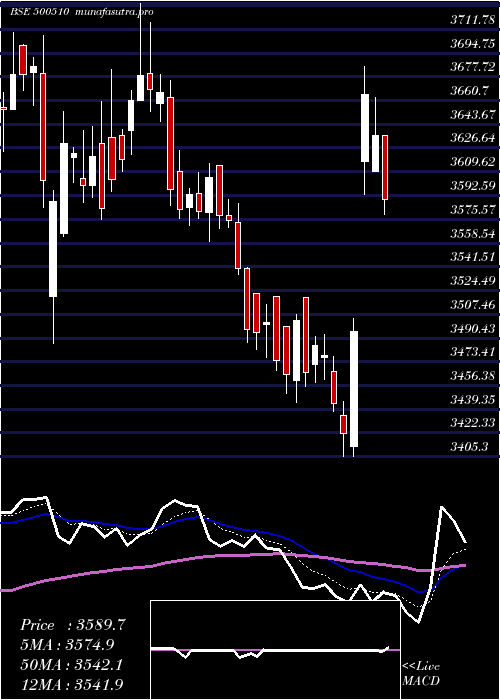Click the price label 3473.41
Image resolution: width=500 pixels, height=700 pixels.
473,352
